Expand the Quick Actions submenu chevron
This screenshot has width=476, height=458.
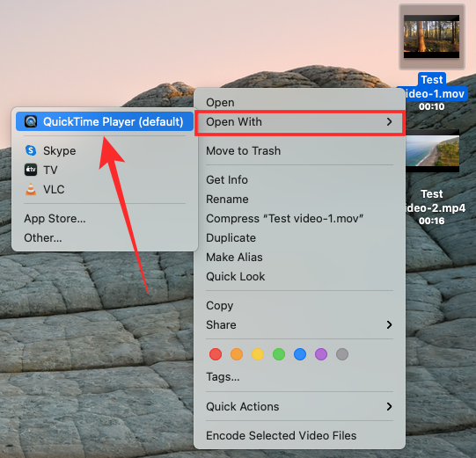(x=390, y=407)
